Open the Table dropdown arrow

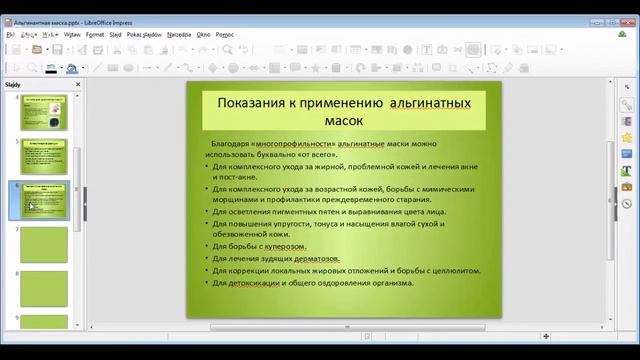[366, 50]
